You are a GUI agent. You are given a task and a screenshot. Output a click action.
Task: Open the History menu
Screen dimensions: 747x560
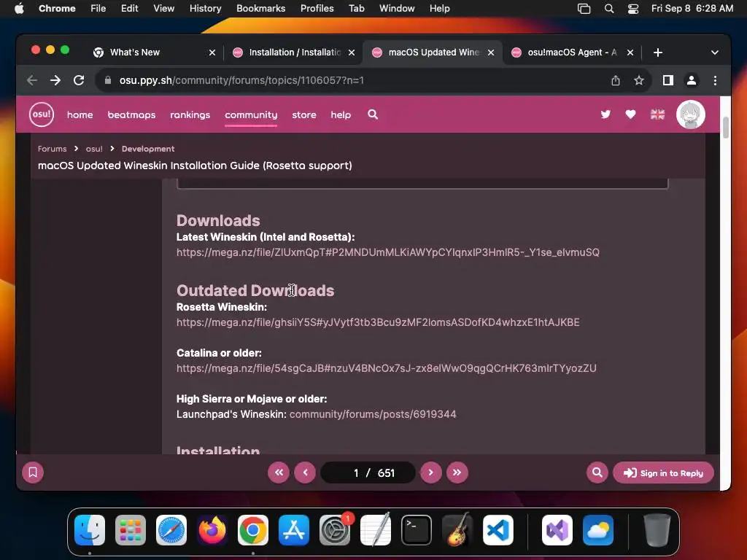[205, 9]
